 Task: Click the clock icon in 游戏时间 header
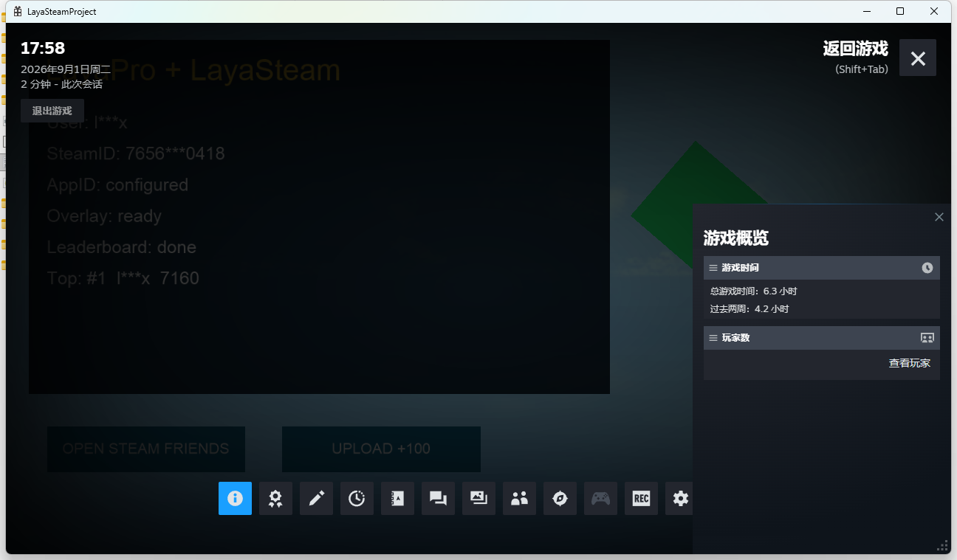[x=927, y=268]
